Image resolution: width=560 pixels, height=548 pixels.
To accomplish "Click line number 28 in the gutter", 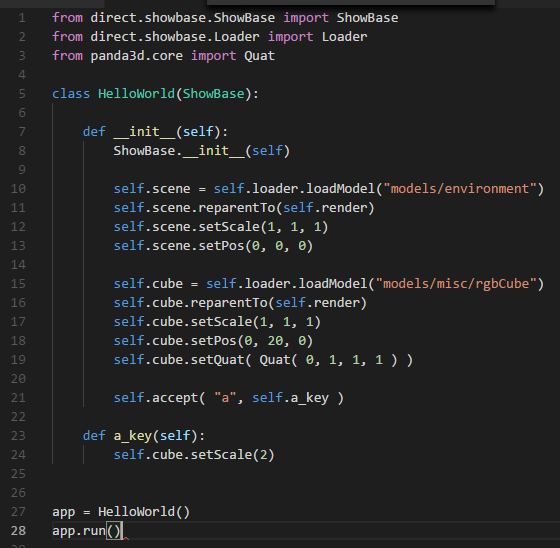I will 18,531.
